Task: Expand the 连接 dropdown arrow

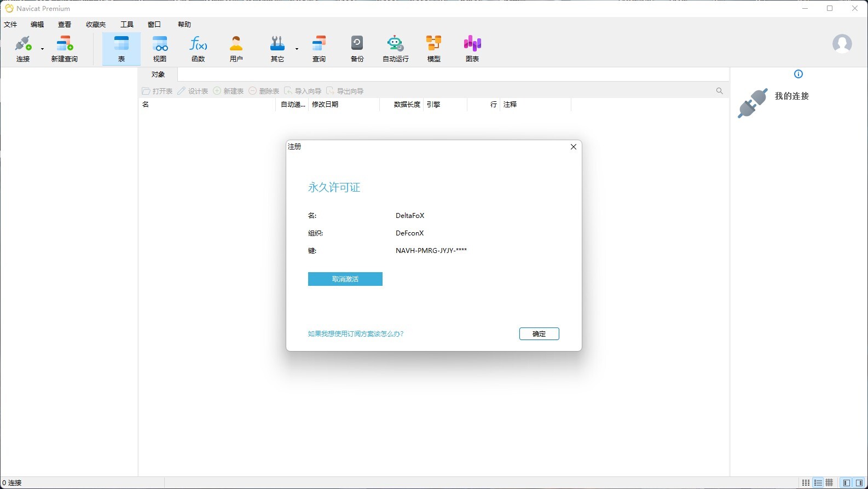Action: pyautogui.click(x=42, y=49)
